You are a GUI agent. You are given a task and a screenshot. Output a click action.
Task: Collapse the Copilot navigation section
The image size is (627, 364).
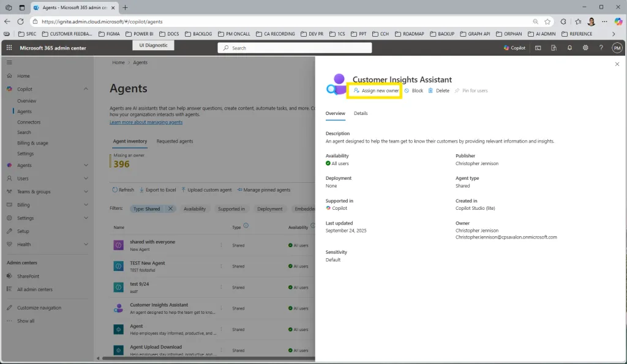(86, 89)
